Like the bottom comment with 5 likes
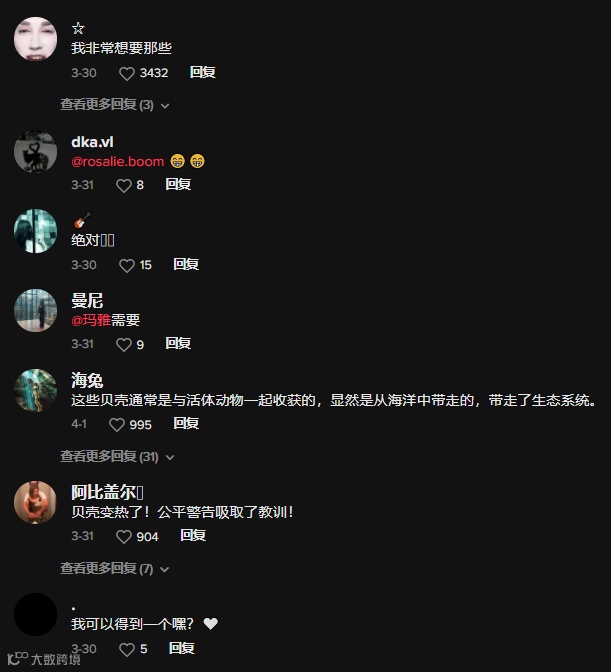 point(126,649)
